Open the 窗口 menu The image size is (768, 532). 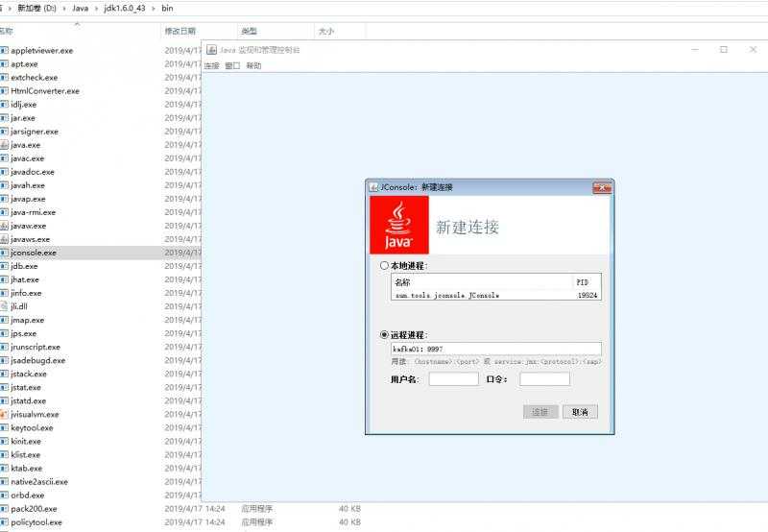pyautogui.click(x=232, y=65)
